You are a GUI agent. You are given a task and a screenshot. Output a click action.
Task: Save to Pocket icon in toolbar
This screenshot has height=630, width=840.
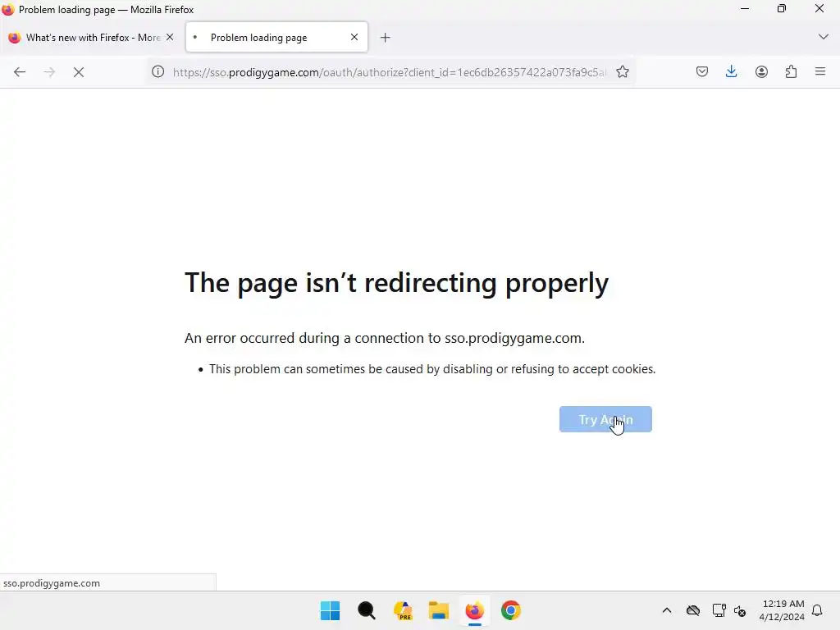coord(702,72)
